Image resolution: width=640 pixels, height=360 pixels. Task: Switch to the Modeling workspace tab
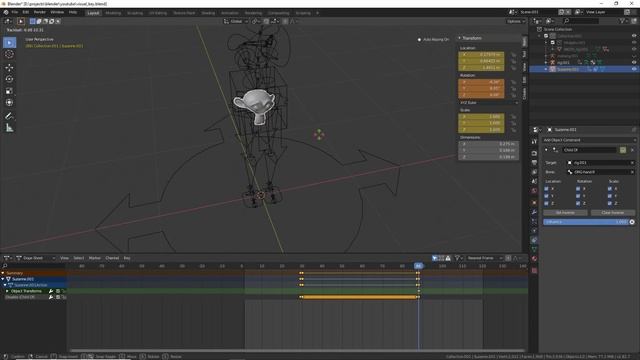coord(113,13)
